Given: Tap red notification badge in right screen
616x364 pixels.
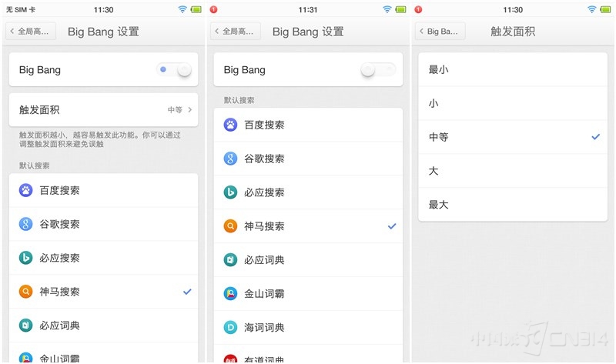Looking at the screenshot, I should [418, 9].
